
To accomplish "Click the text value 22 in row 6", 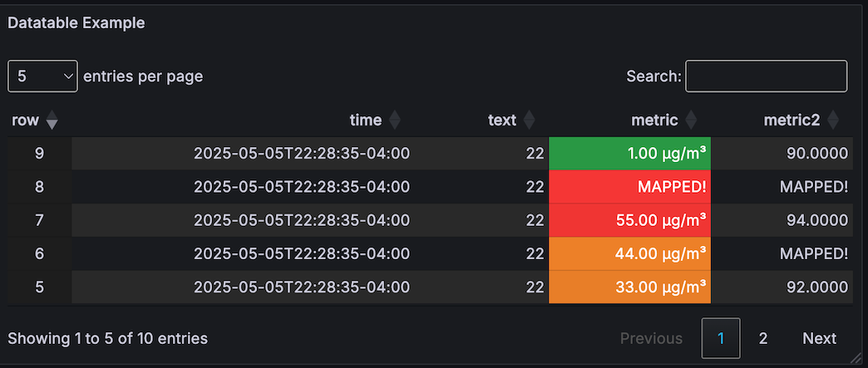I will coord(535,253).
